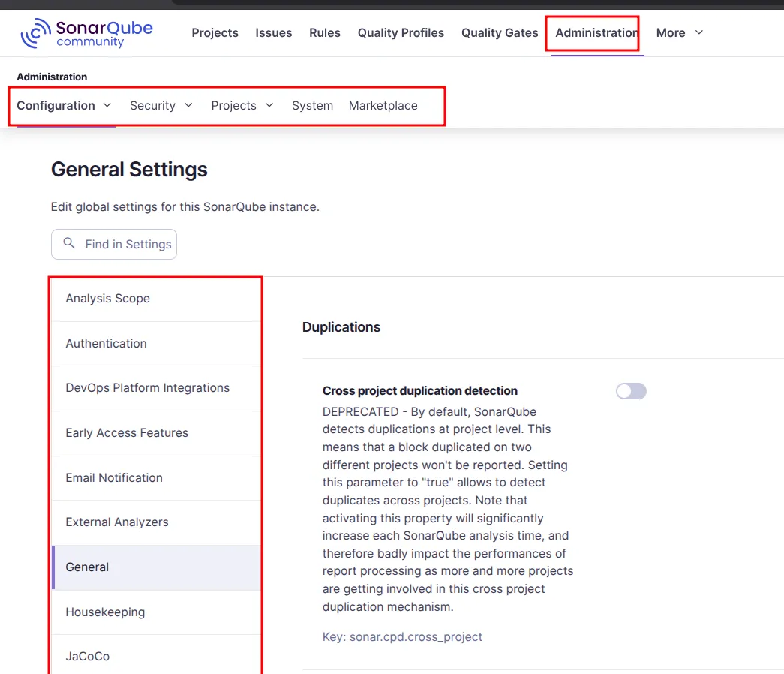Open Housekeeping settings category
This screenshot has height=674, width=784.
157,612
